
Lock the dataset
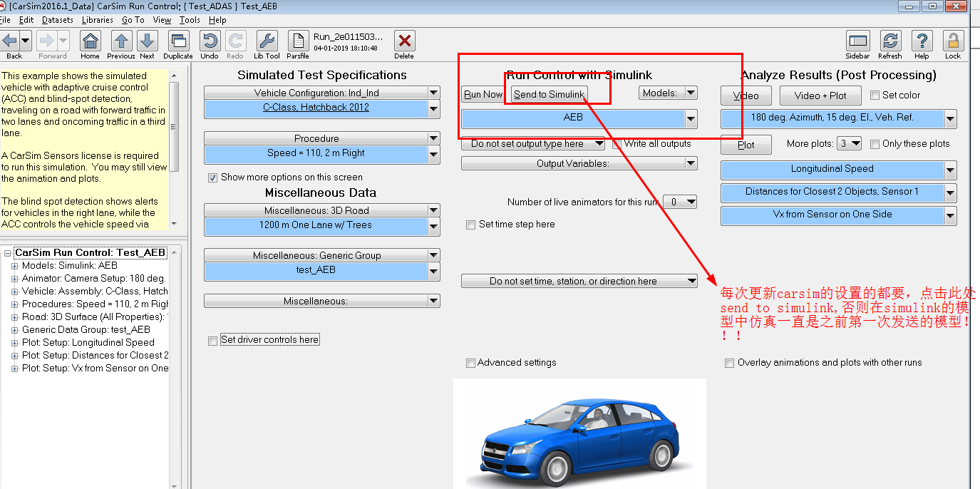point(953,41)
